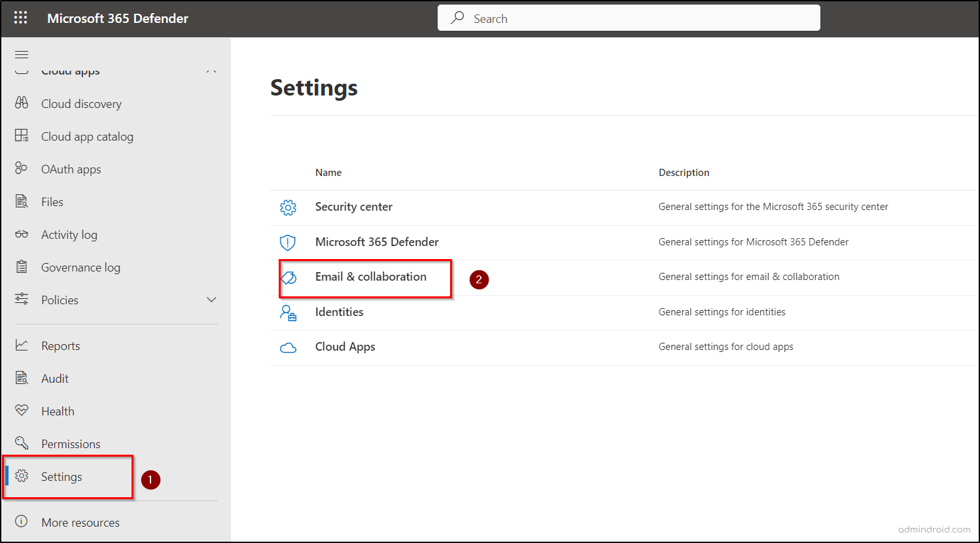Collapse the Cloud apps section chevron
Viewport: 980px width, 543px height.
(x=211, y=71)
